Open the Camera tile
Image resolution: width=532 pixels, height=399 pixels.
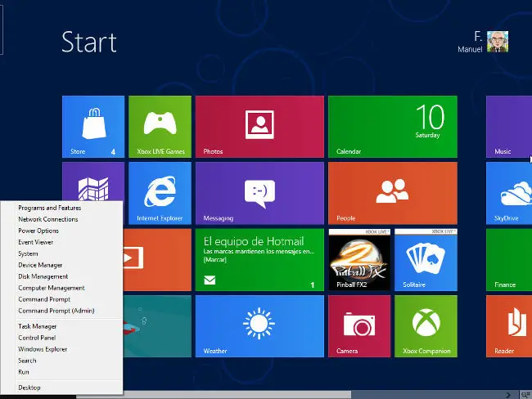359,326
